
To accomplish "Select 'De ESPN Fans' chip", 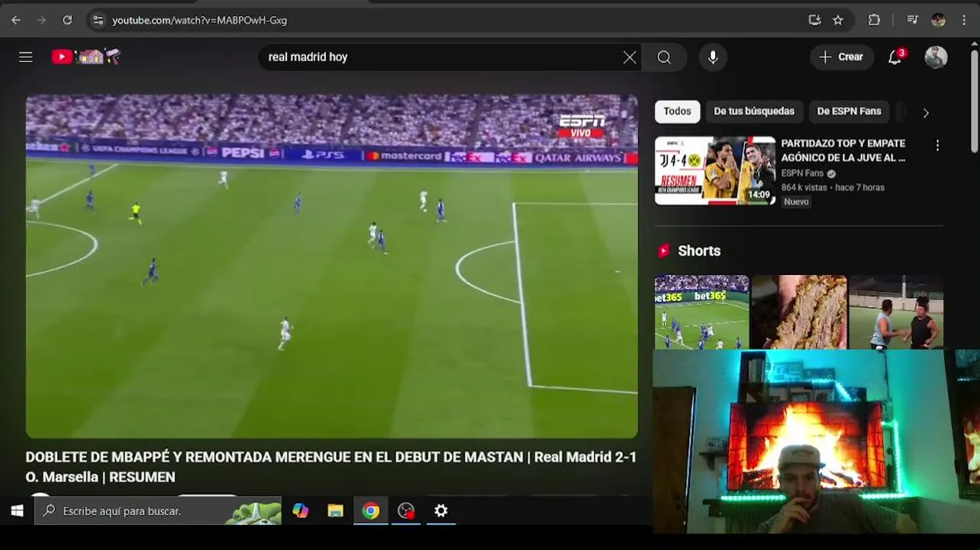I will pyautogui.click(x=849, y=112).
